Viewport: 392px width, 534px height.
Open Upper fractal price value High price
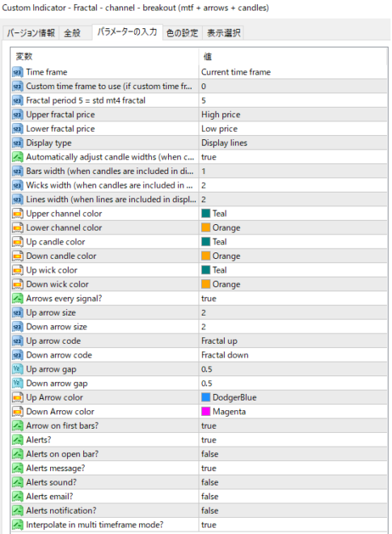click(x=293, y=115)
